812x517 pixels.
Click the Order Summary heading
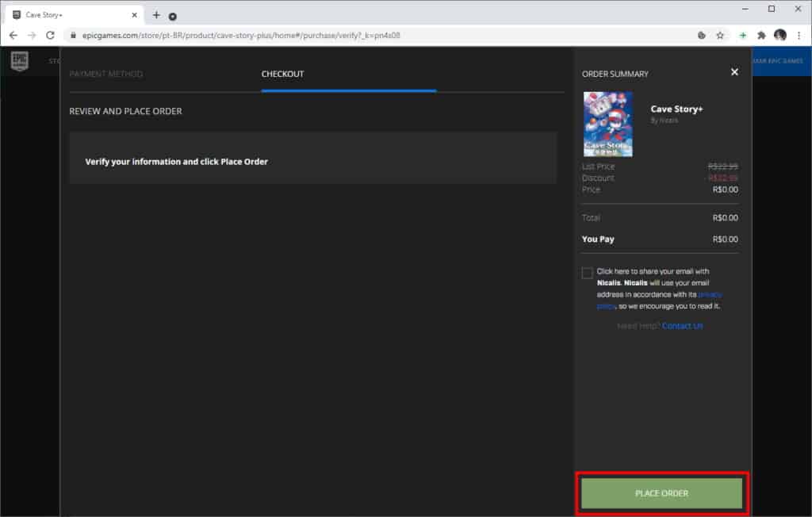tap(615, 74)
